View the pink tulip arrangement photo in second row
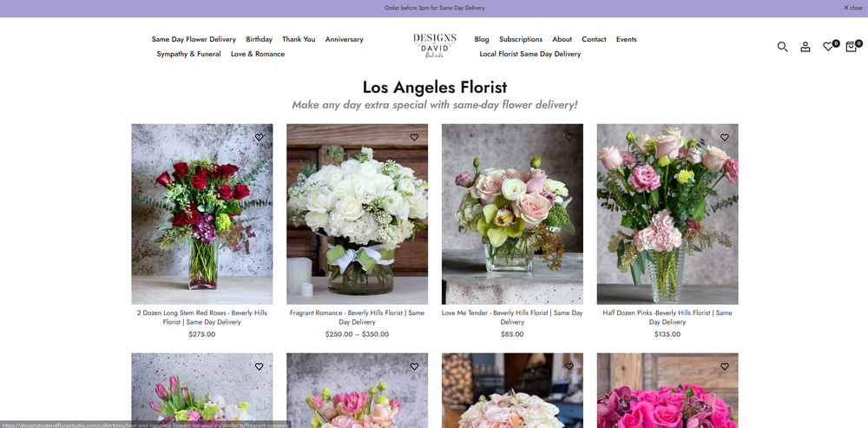 click(x=202, y=391)
